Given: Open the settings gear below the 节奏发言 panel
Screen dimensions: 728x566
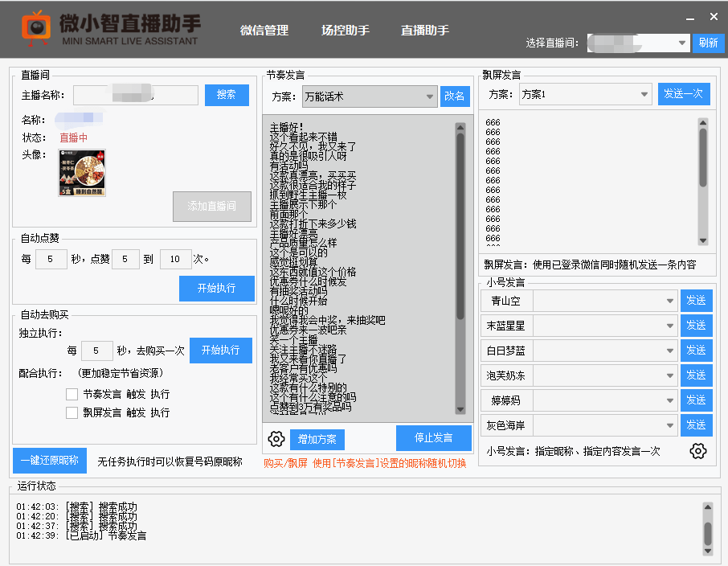Looking at the screenshot, I should [276, 439].
